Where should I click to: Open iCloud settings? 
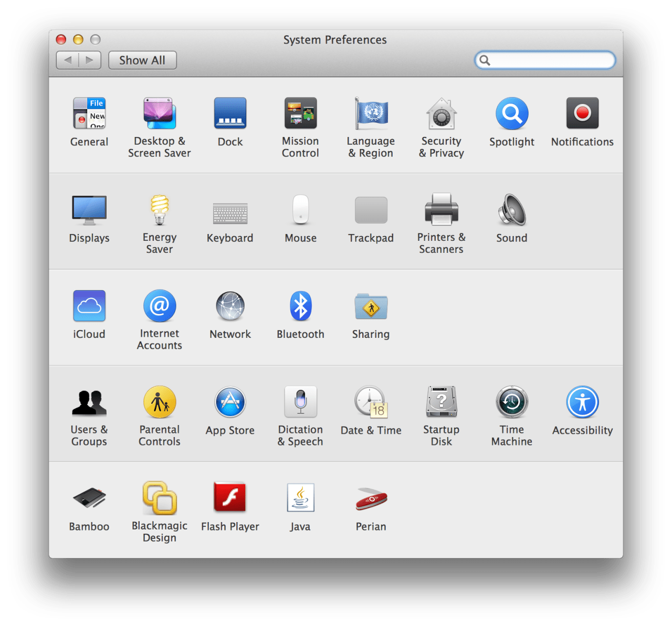pyautogui.click(x=89, y=306)
